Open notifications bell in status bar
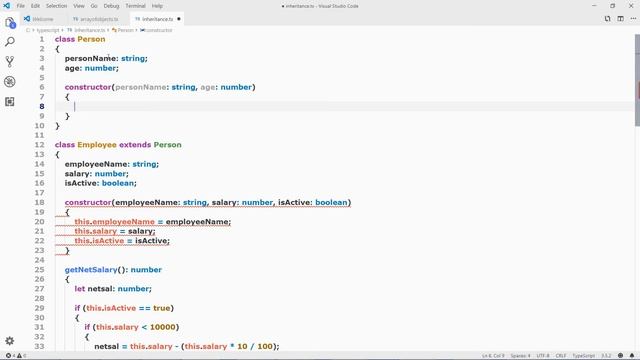 coord(632,356)
